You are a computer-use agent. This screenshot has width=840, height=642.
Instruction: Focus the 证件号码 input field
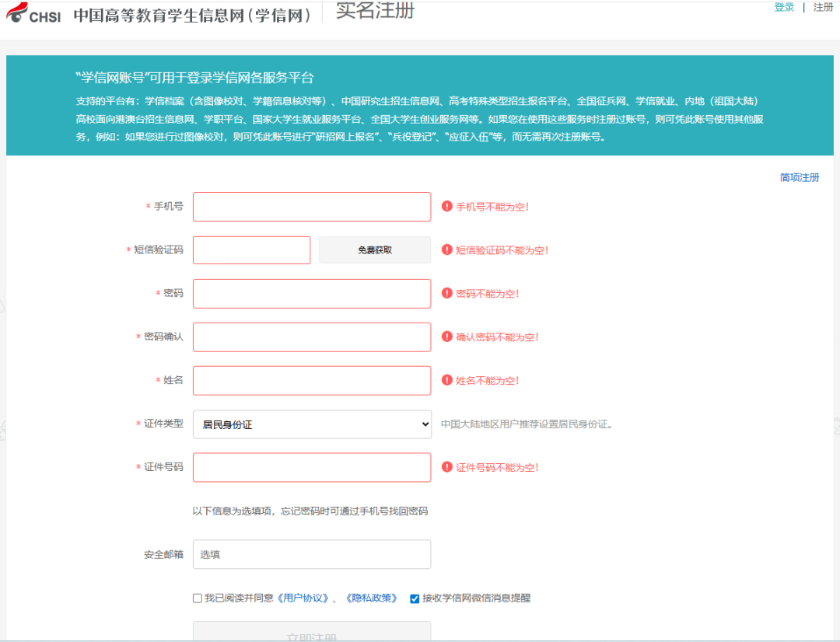(312, 467)
